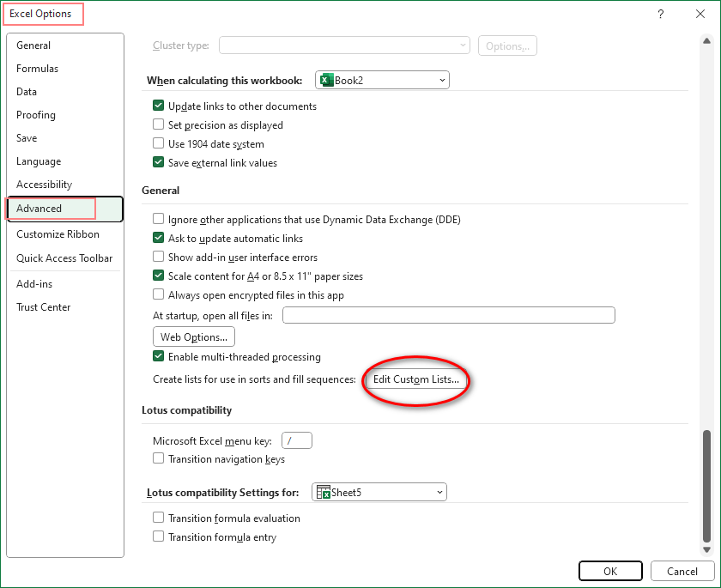Click the Help question mark icon
Screen dimensions: 721x588
(x=660, y=14)
